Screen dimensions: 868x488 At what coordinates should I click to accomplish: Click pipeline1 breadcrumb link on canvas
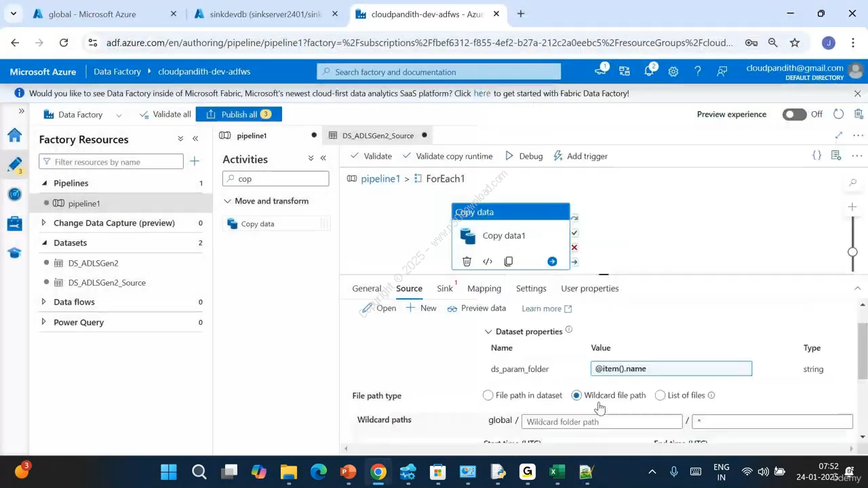(380, 179)
